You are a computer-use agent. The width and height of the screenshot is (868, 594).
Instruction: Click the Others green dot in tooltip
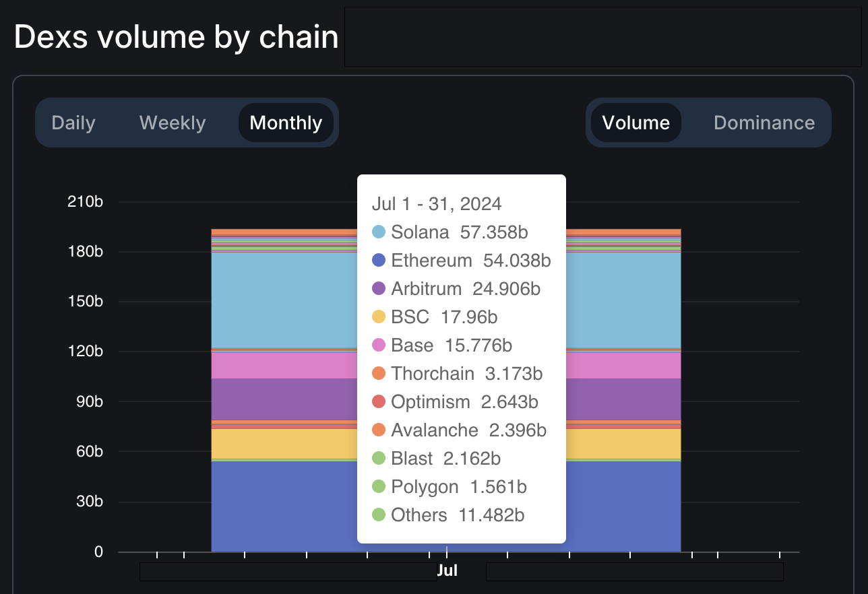pos(379,515)
